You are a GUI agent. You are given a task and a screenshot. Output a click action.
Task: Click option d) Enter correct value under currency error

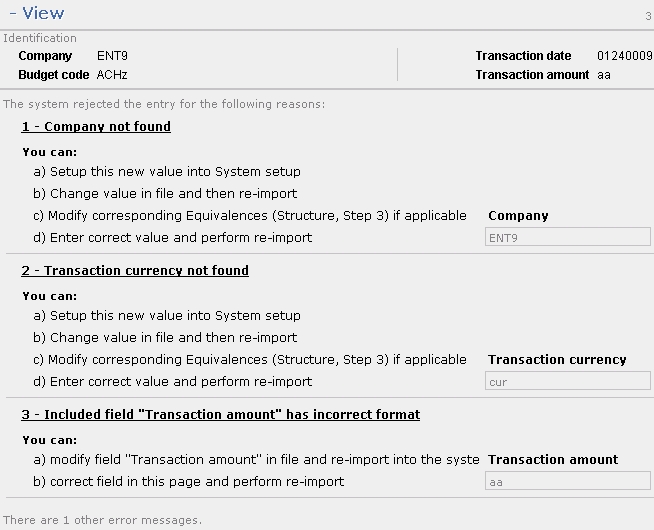tap(172, 382)
